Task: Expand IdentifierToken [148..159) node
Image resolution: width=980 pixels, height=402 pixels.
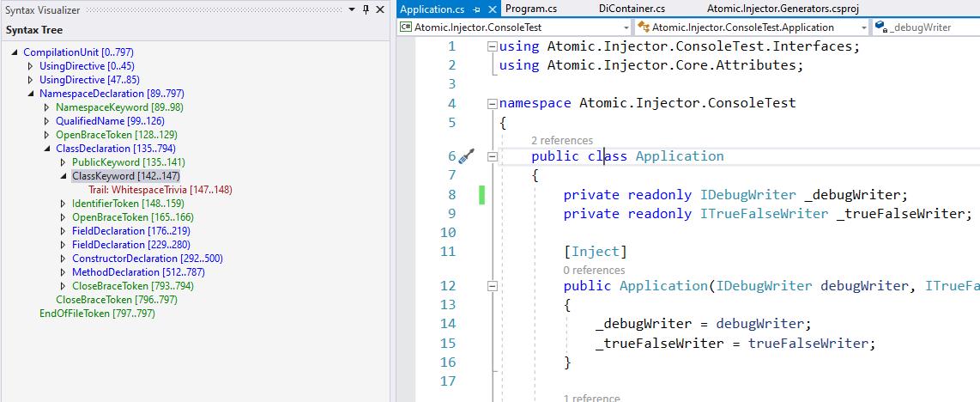Action: (x=64, y=204)
